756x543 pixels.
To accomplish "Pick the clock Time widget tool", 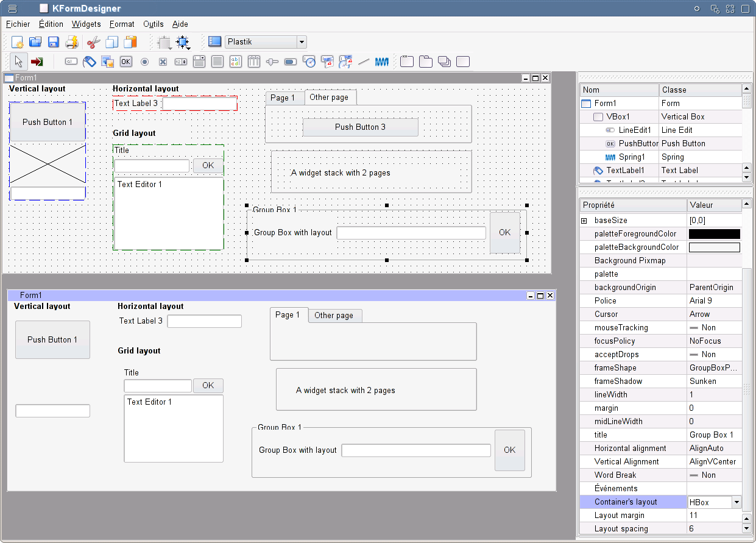I will coord(309,62).
